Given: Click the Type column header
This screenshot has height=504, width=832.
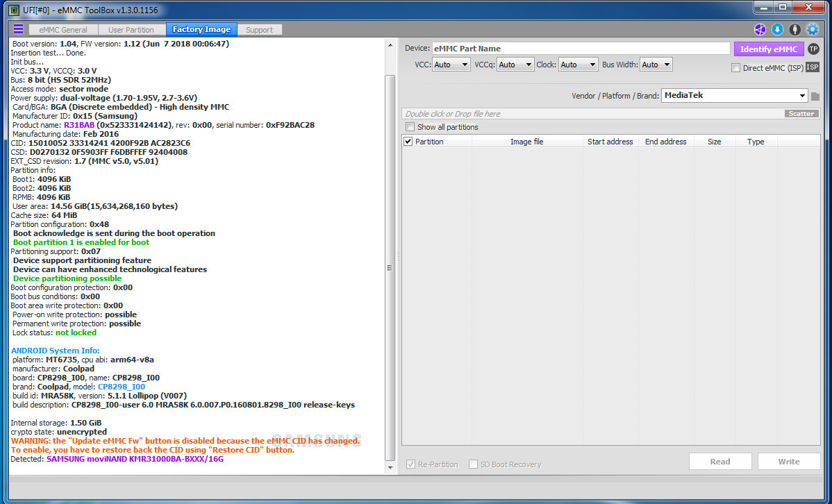Looking at the screenshot, I should pos(756,142).
